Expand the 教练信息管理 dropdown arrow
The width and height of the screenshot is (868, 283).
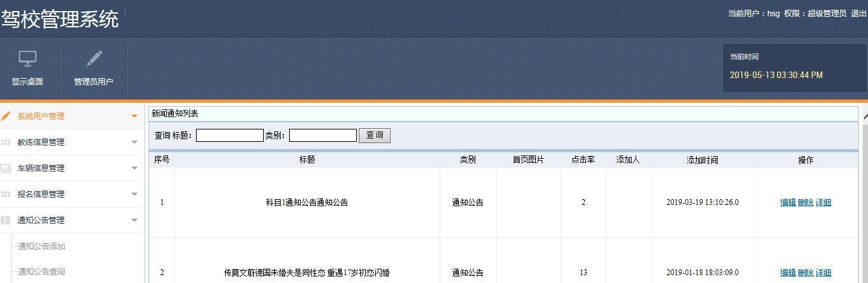click(135, 142)
